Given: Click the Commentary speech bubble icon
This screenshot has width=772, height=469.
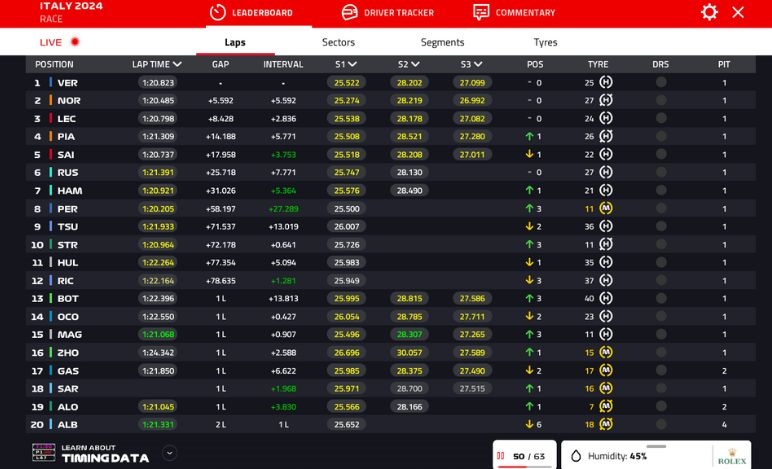Looking at the screenshot, I should point(481,12).
